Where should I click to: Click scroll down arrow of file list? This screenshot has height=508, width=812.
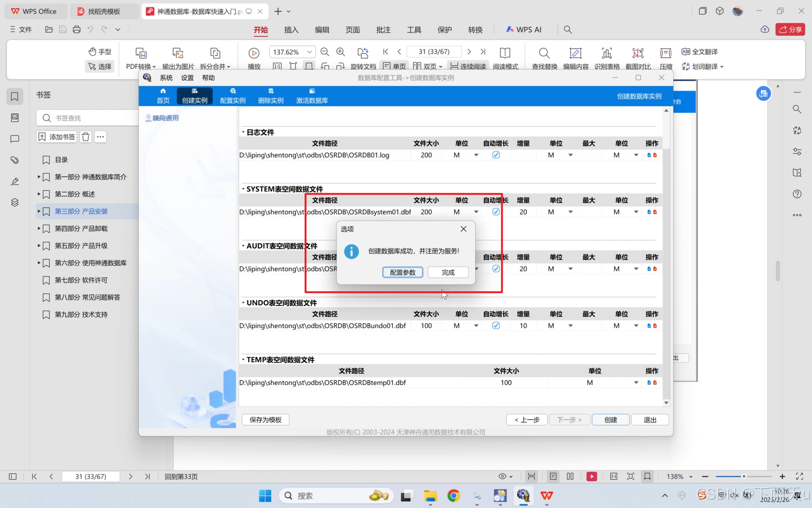click(666, 403)
